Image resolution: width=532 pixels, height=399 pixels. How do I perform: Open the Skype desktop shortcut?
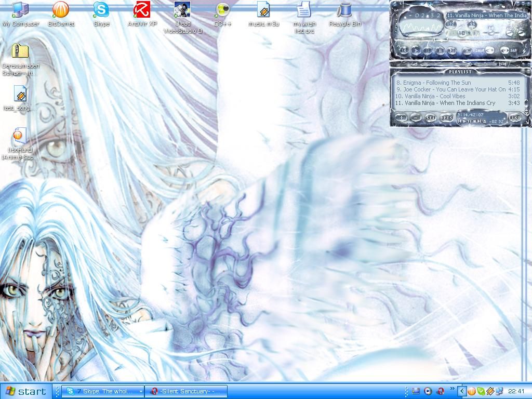tap(101, 14)
